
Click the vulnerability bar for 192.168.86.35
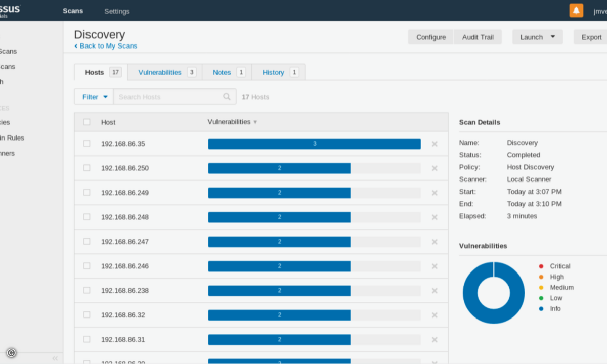point(314,144)
